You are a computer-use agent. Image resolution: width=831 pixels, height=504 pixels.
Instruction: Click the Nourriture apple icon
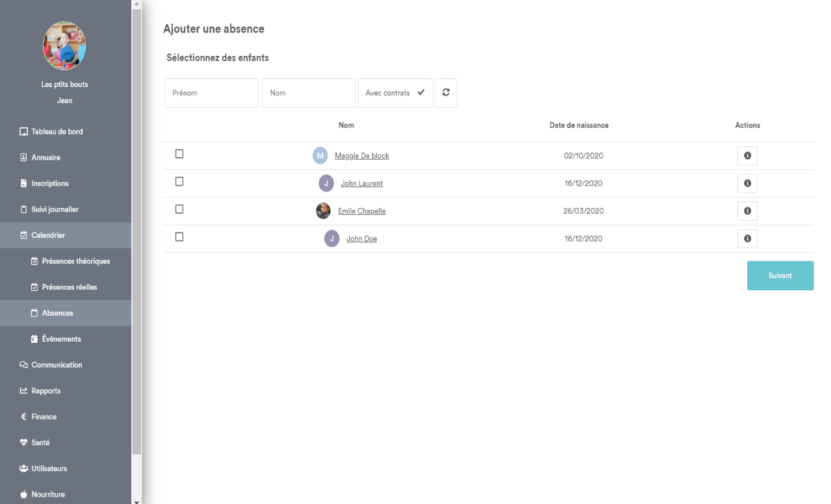tap(24, 495)
